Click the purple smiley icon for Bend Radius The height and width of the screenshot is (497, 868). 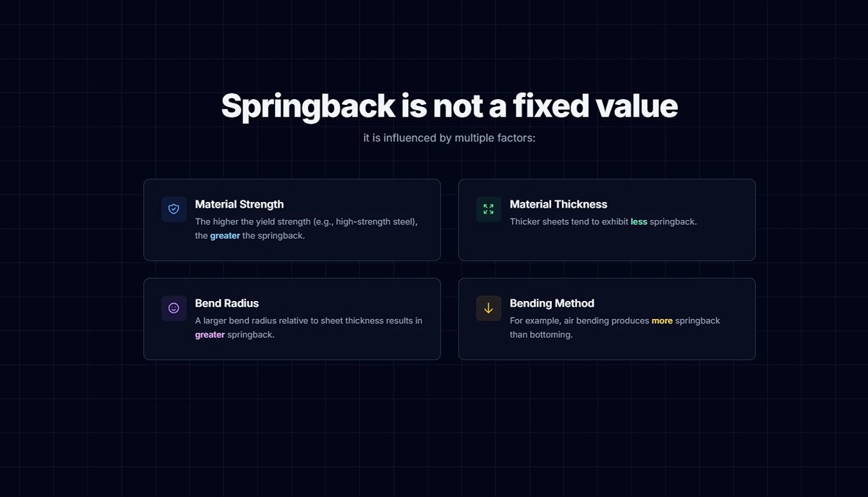(174, 308)
